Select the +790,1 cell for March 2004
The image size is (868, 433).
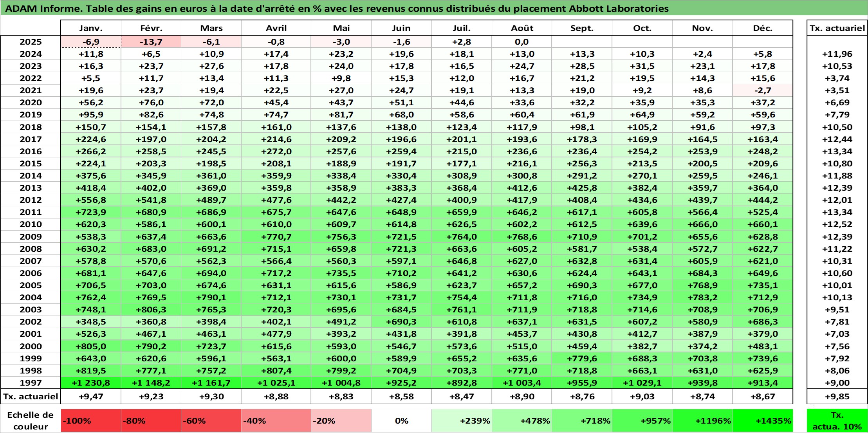211,298
